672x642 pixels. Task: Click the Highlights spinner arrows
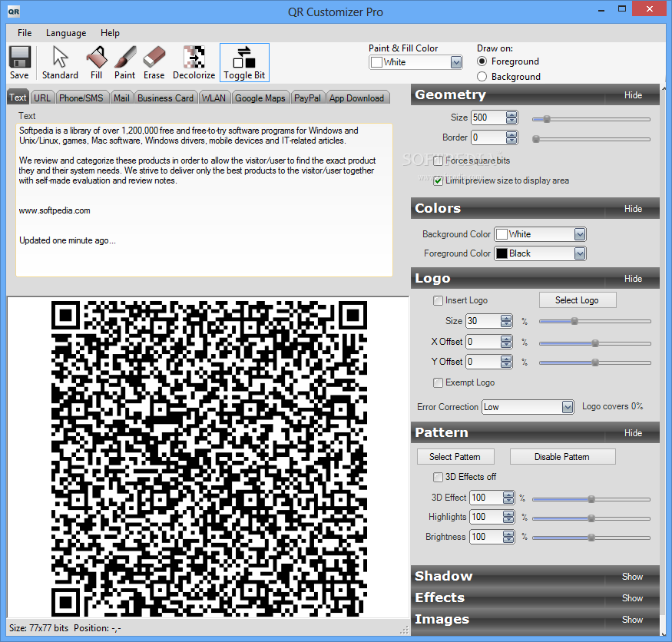click(508, 517)
